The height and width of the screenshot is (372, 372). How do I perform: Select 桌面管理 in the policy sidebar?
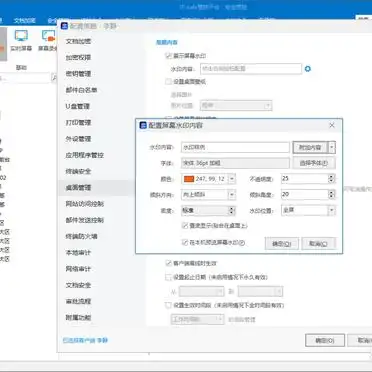(x=78, y=188)
